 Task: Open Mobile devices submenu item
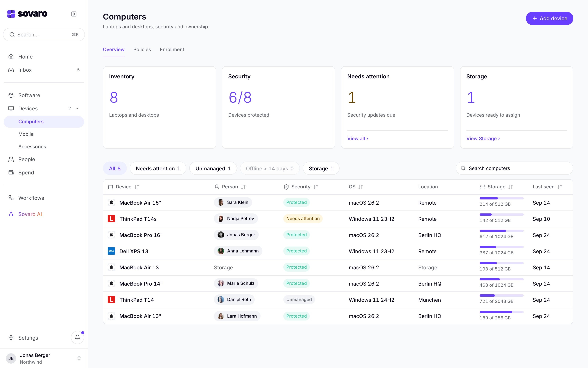click(x=44, y=134)
